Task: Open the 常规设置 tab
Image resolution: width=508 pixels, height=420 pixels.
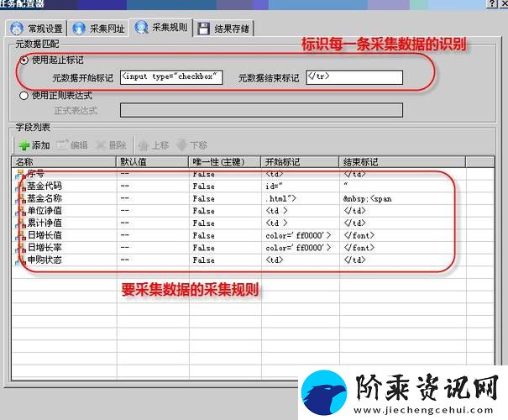Action: [36, 29]
